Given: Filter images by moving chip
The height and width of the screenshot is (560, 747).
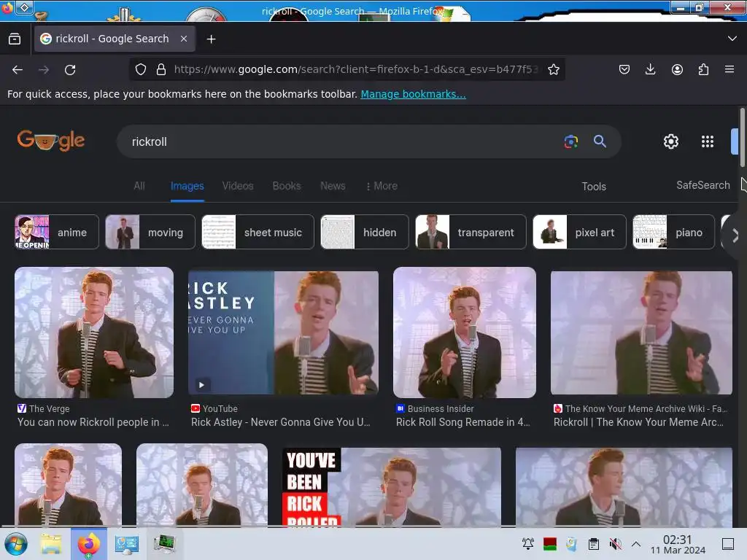Looking at the screenshot, I should (150, 232).
